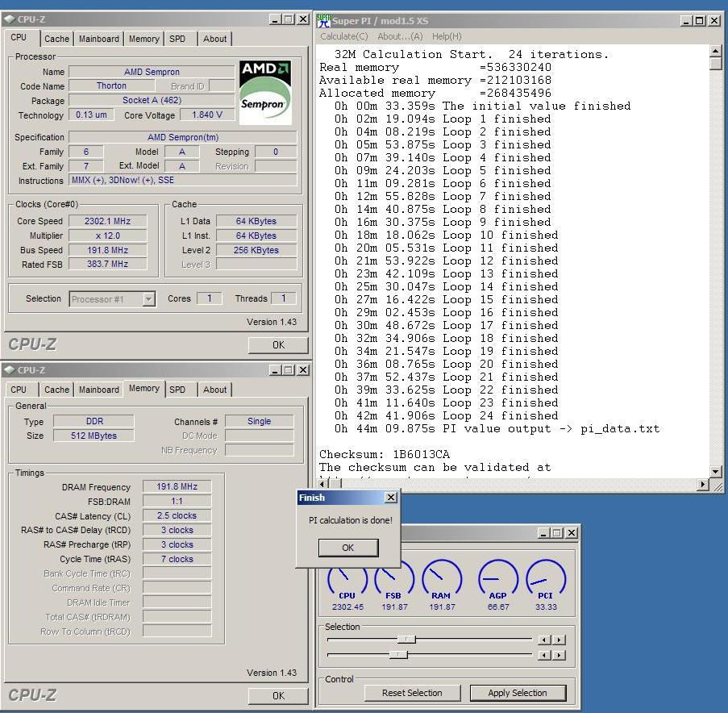Click the PI value output pi_data.txt line
728x713 pixels.
497,429
